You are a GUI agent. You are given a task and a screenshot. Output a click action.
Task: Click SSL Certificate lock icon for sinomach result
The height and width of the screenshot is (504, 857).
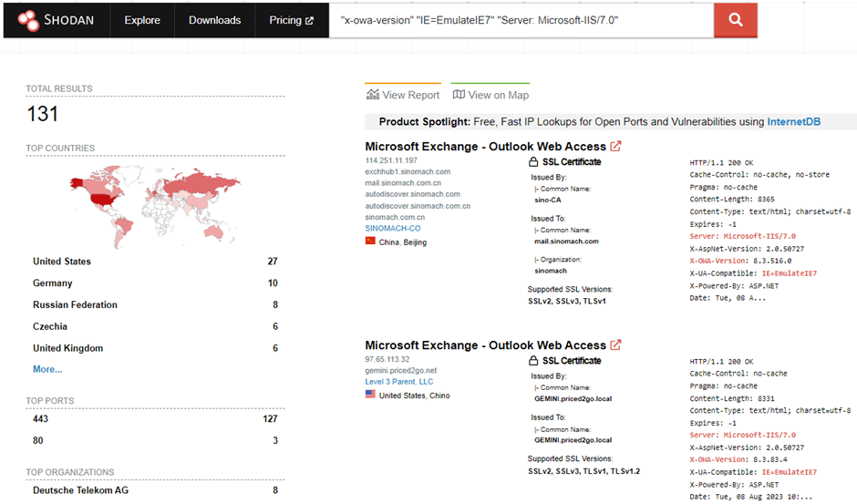pos(533,162)
